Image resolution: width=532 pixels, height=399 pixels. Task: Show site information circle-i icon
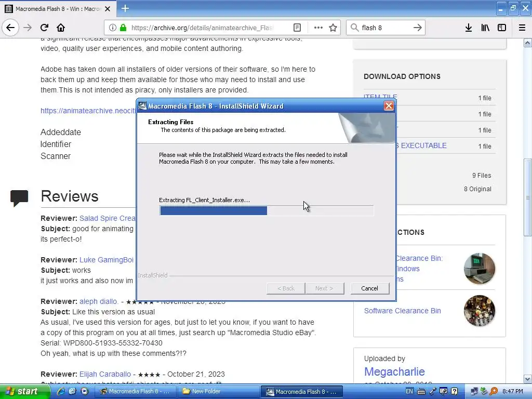click(x=113, y=28)
